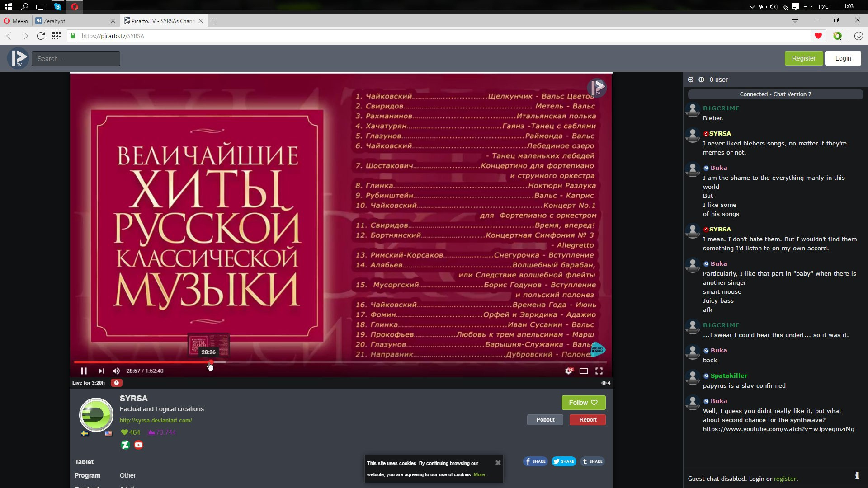Pop out the stream with Popout

(x=545, y=420)
